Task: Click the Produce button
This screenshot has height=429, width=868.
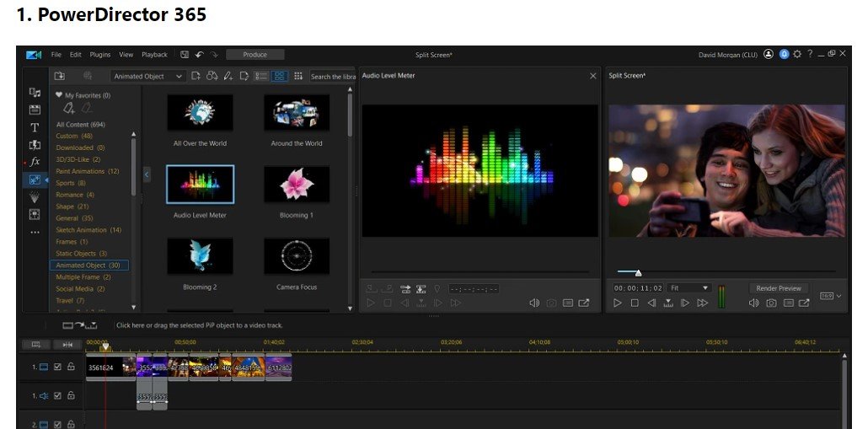Action: (x=255, y=55)
